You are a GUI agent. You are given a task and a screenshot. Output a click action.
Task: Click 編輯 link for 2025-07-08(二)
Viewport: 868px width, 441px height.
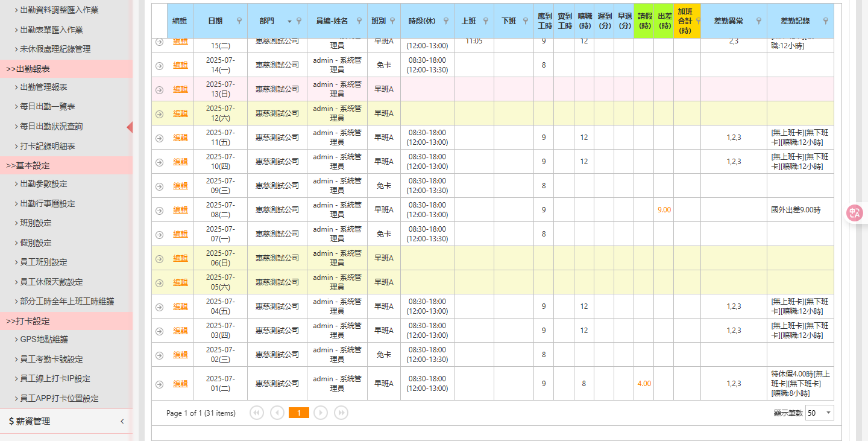(180, 210)
